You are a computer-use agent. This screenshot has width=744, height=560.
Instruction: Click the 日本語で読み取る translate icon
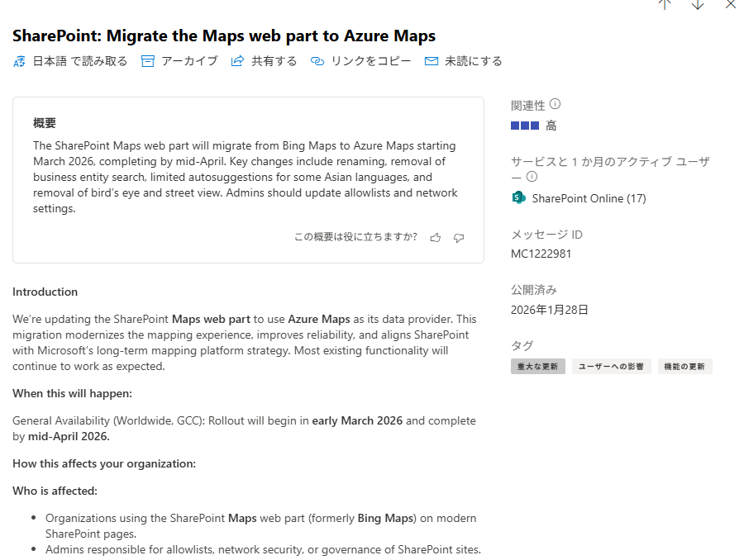tap(20, 61)
